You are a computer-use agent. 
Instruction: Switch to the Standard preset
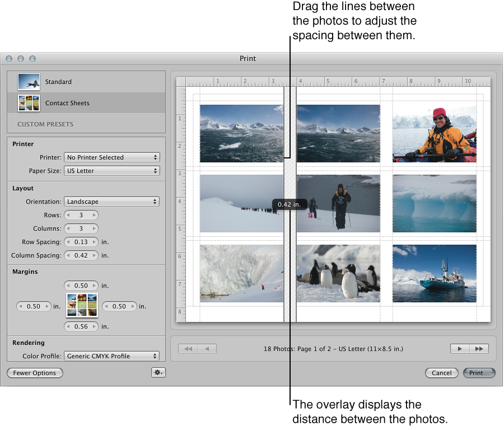(58, 82)
